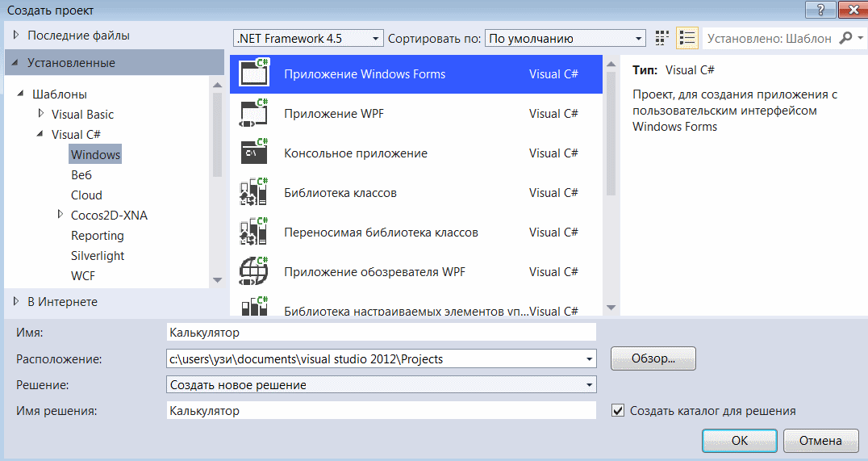Select the Windows category in tree

[95, 154]
